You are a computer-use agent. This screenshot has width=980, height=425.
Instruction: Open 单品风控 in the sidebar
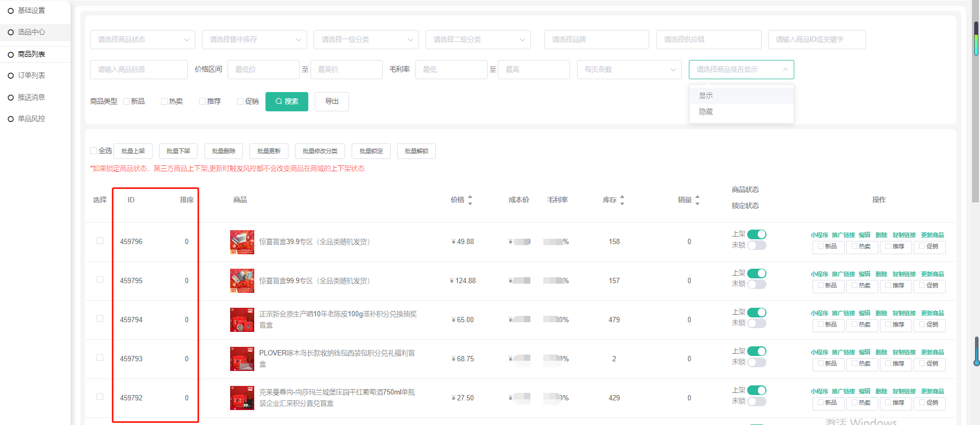(31, 119)
